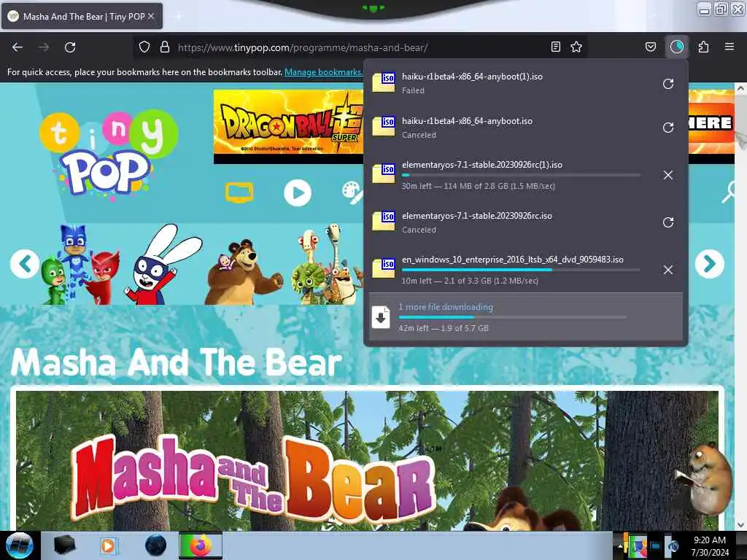Click file name en_windows_10_enterprise_2016_ltsb_x64_dvd_9059483.iso

pos(513,260)
